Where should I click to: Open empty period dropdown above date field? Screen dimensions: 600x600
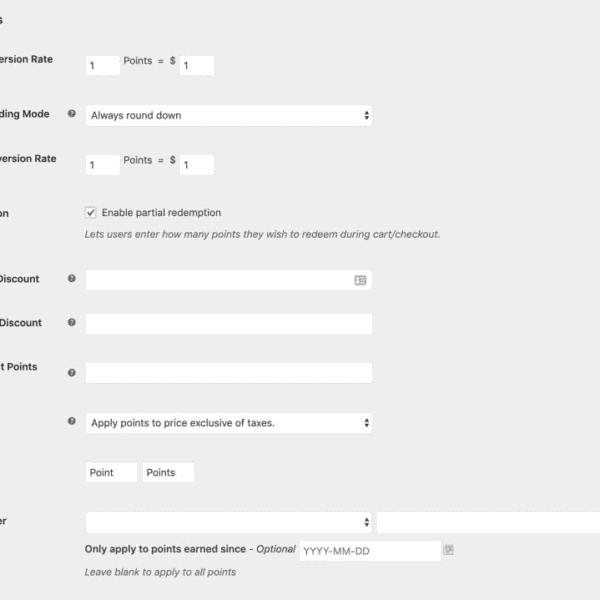pyautogui.click(x=228, y=522)
